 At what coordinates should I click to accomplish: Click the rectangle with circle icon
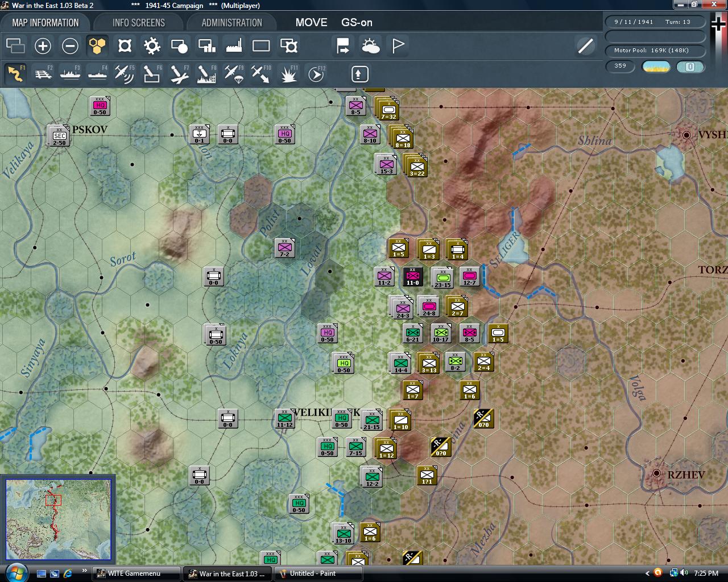pyautogui.click(x=179, y=46)
